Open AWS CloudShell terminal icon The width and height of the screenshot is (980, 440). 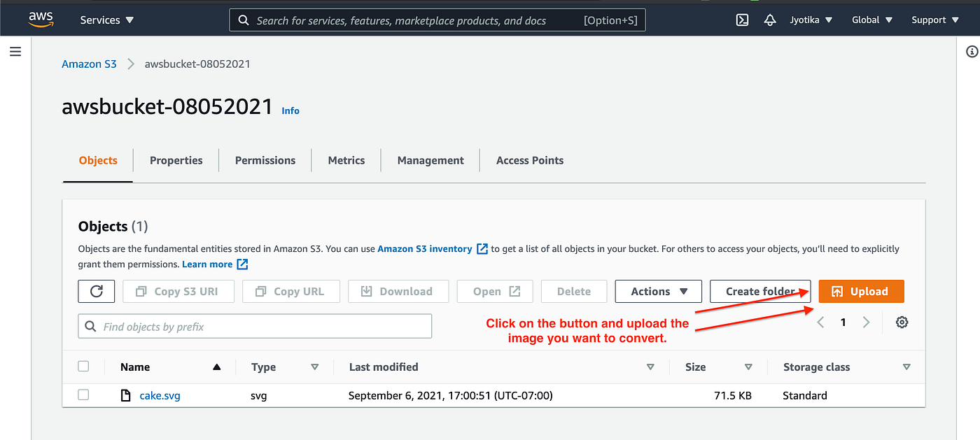tap(742, 20)
